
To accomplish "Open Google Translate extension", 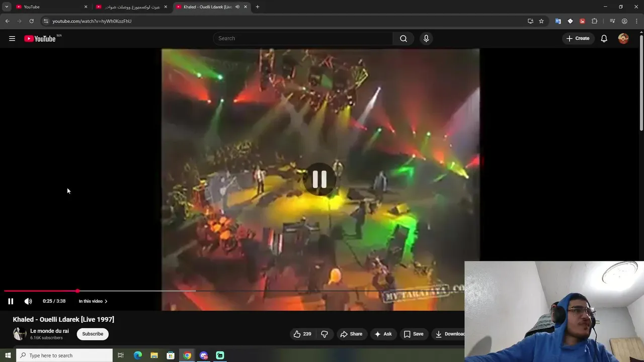I will tap(558, 21).
